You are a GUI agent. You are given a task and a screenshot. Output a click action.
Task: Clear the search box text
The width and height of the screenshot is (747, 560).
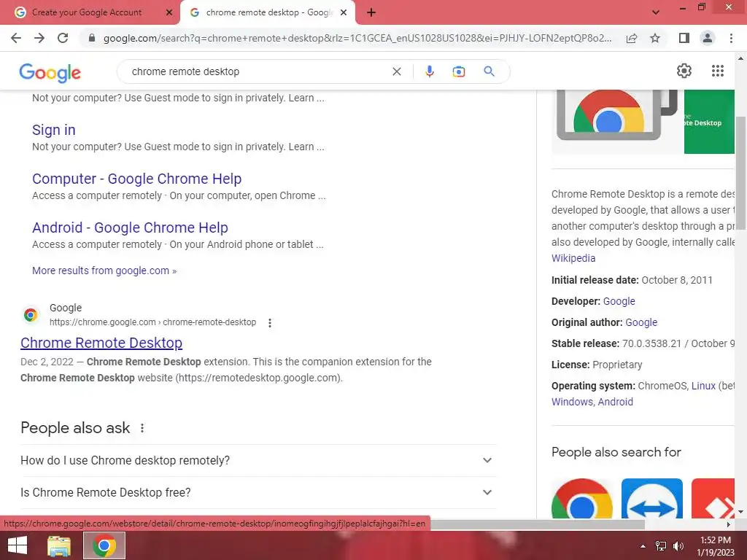pyautogui.click(x=396, y=71)
